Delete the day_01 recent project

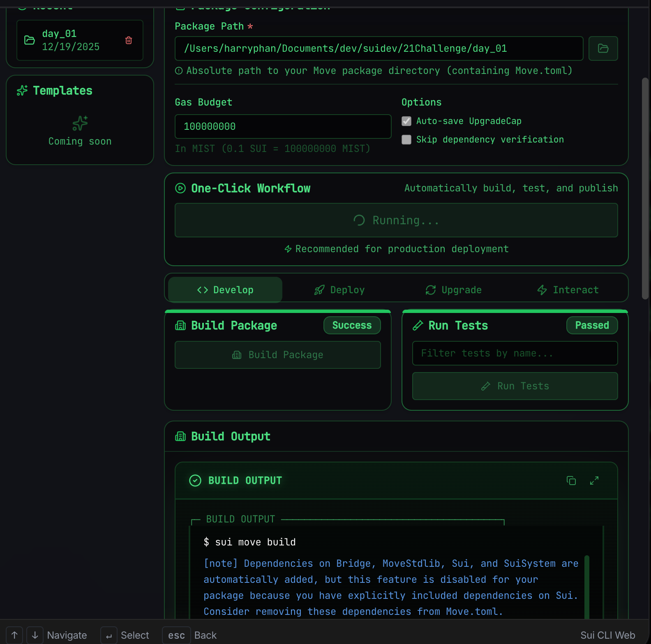[129, 40]
